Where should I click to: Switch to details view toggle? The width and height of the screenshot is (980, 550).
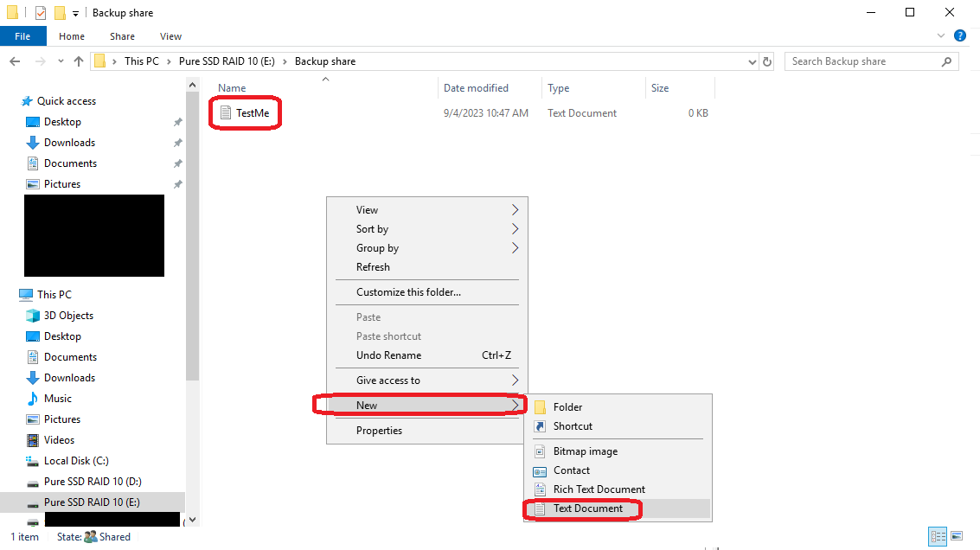(938, 536)
